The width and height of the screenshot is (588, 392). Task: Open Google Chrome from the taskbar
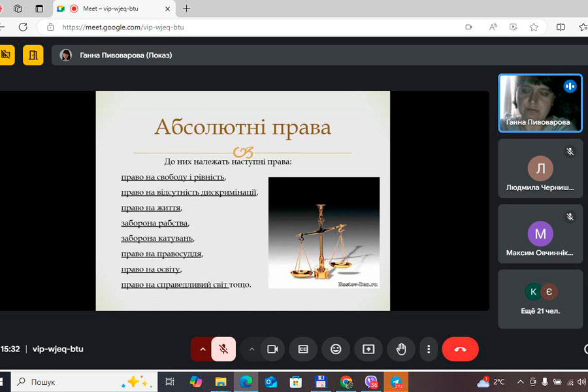pos(346,382)
